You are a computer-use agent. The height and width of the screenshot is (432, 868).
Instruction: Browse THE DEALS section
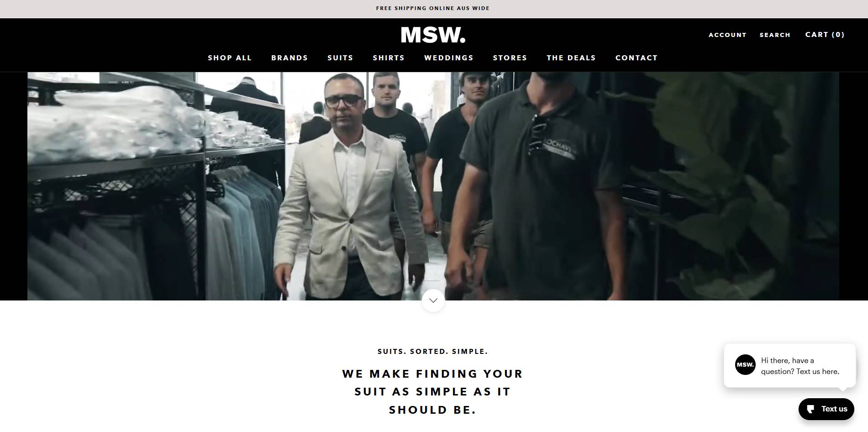(571, 58)
